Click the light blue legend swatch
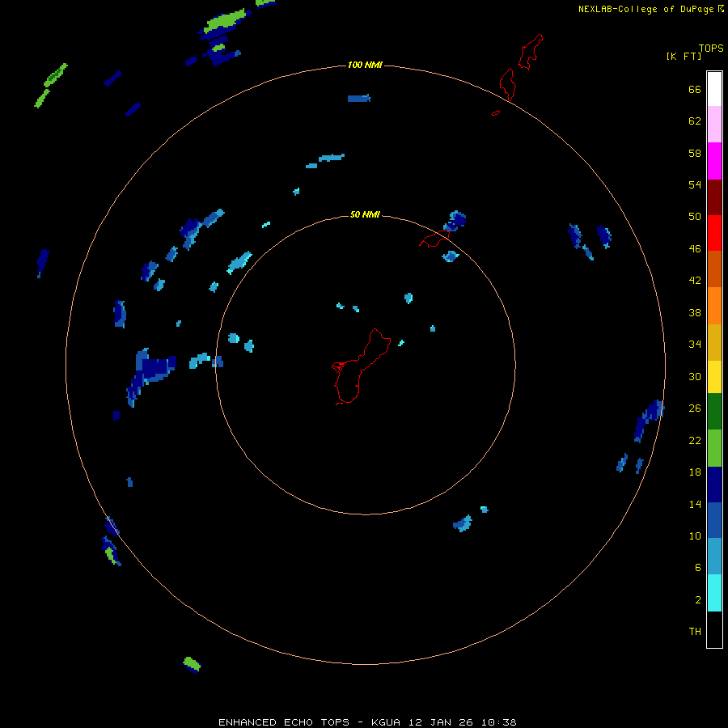 714,557
